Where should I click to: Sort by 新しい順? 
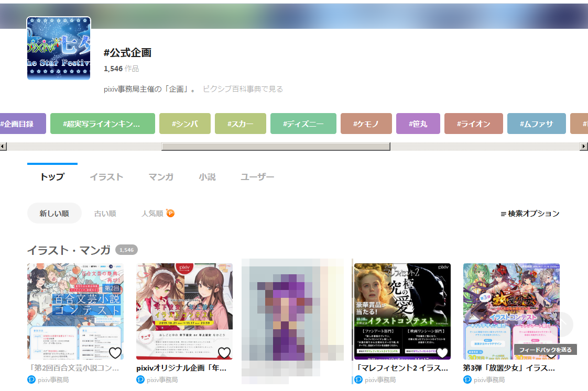tap(55, 213)
